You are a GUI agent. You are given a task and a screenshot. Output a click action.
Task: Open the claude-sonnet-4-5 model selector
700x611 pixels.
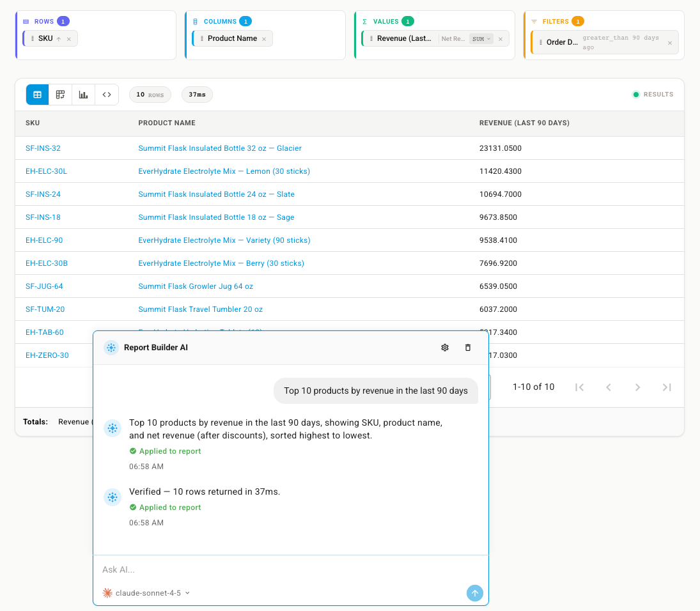pos(146,593)
